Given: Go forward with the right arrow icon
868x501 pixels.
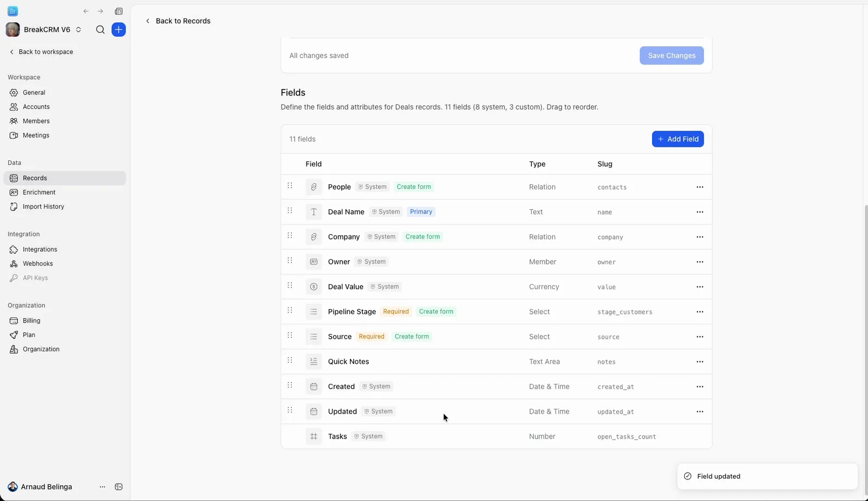Looking at the screenshot, I should (x=100, y=11).
